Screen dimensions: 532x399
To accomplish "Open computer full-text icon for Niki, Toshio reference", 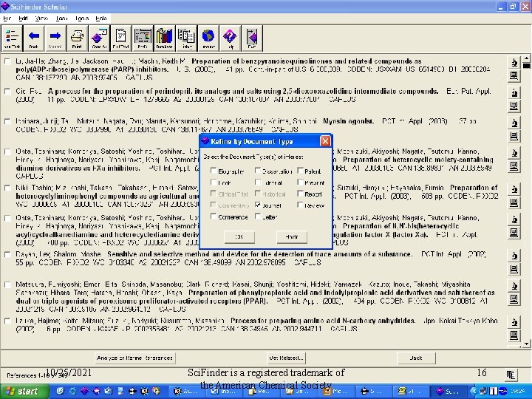I will (514, 202).
